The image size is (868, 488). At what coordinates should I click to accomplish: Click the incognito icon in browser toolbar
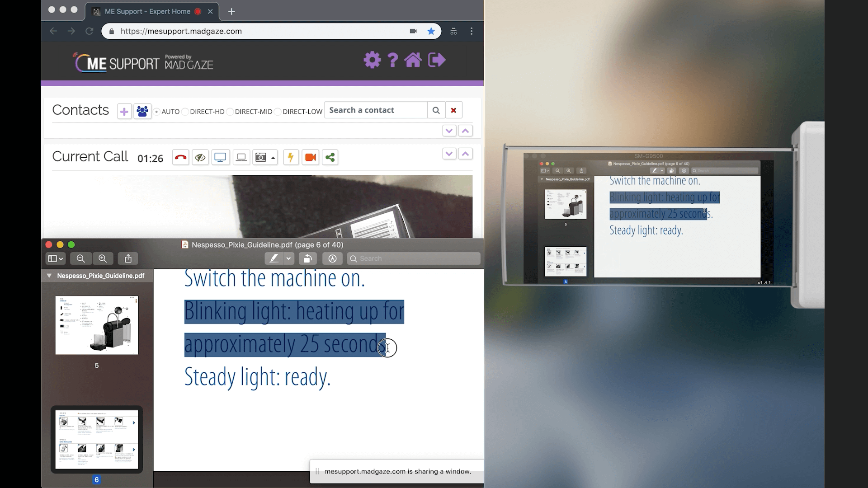pyautogui.click(x=453, y=31)
